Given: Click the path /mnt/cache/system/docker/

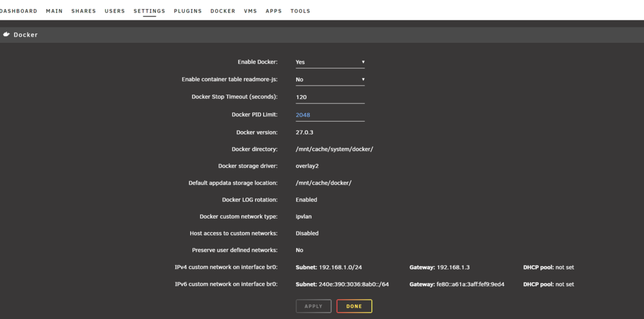Looking at the screenshot, I should click(x=334, y=149).
